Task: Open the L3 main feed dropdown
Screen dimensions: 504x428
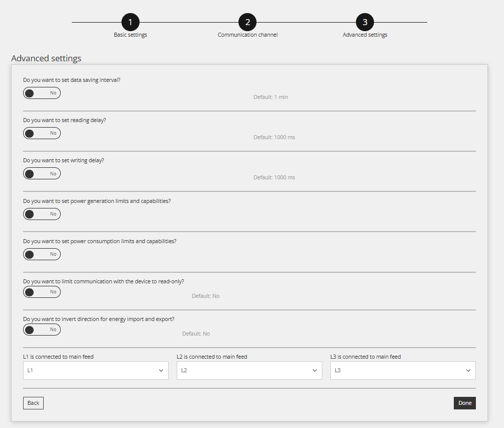Action: tap(403, 371)
